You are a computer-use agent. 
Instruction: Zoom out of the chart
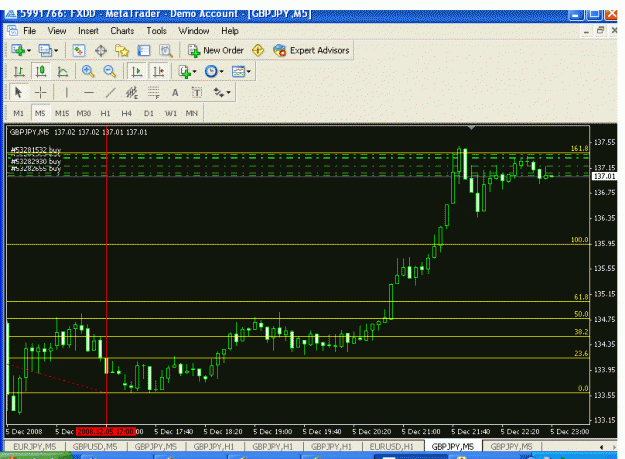(110, 71)
